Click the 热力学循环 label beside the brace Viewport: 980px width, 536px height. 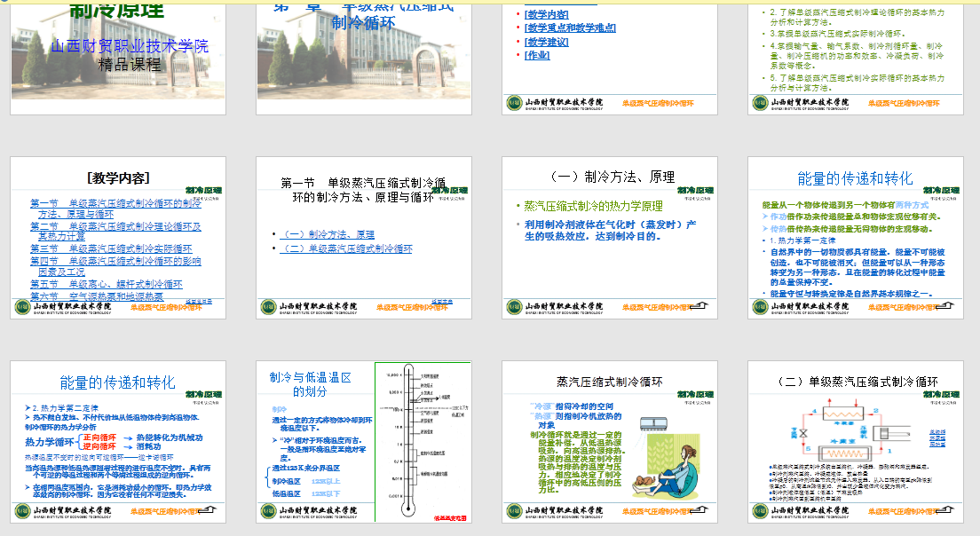click(x=50, y=442)
